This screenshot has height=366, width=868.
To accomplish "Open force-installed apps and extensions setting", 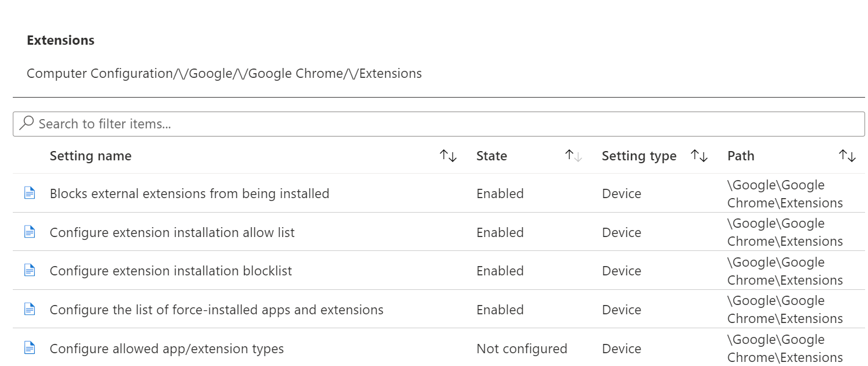I will (x=217, y=310).
